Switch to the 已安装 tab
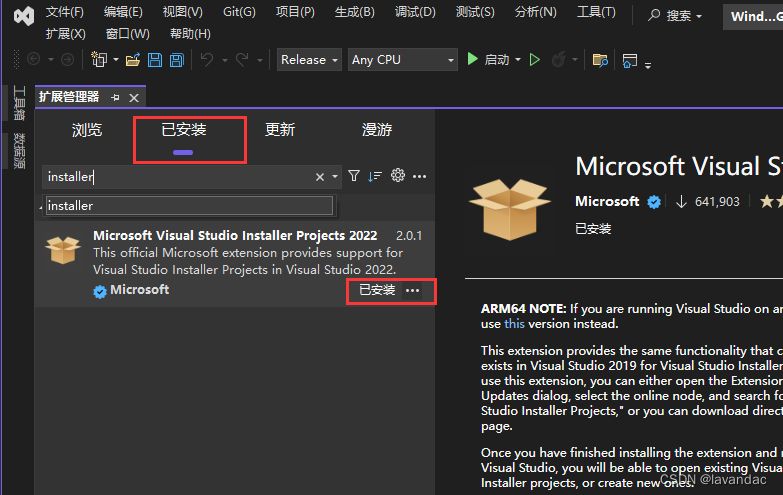Viewport: 783px width, 495px height. (x=183, y=130)
